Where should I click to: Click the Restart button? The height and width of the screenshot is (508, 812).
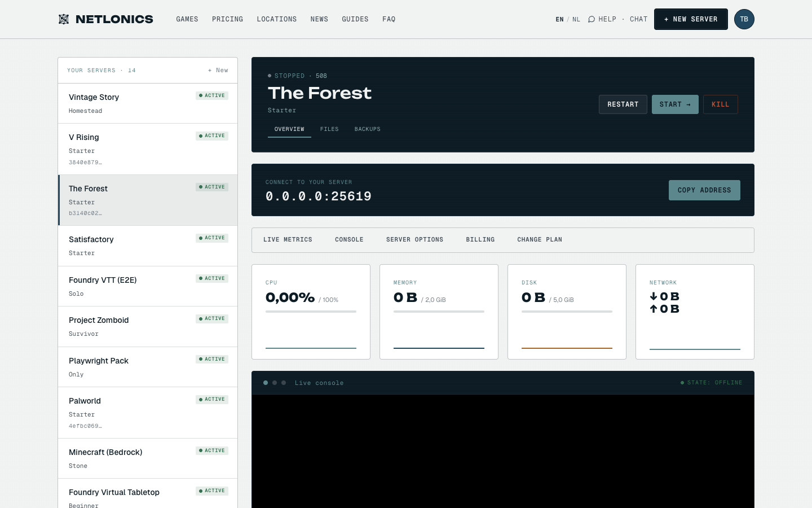623,104
